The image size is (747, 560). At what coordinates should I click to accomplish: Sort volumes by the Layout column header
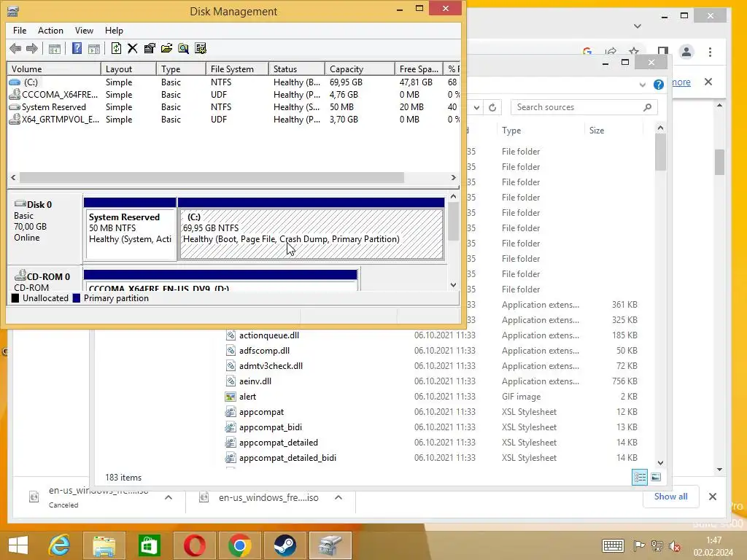pos(128,69)
